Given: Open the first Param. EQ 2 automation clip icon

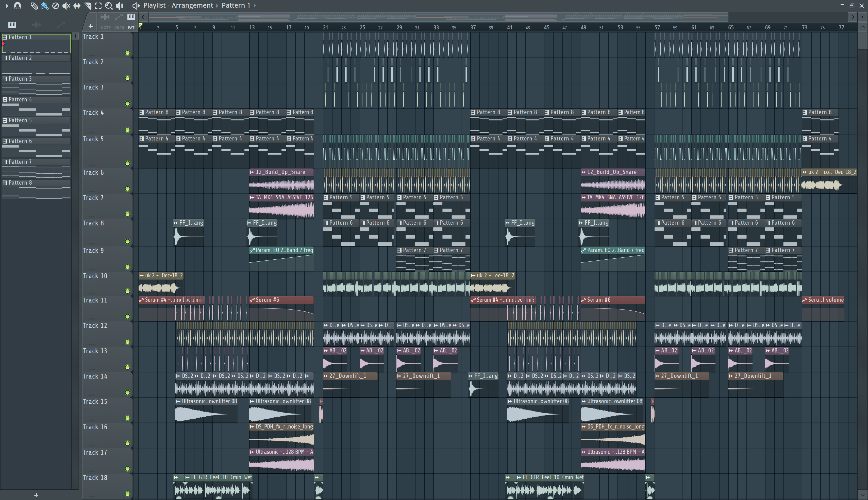Looking at the screenshot, I should 252,250.
